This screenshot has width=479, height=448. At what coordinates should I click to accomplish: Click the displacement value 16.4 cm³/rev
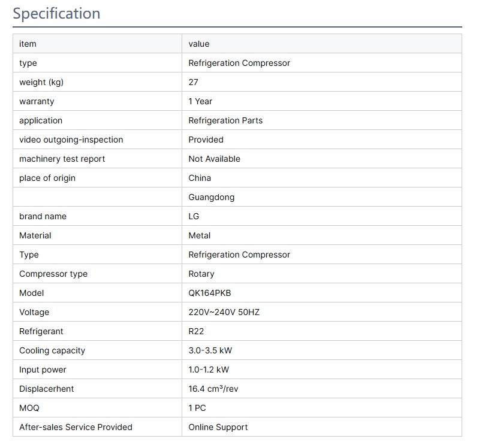pos(213,389)
